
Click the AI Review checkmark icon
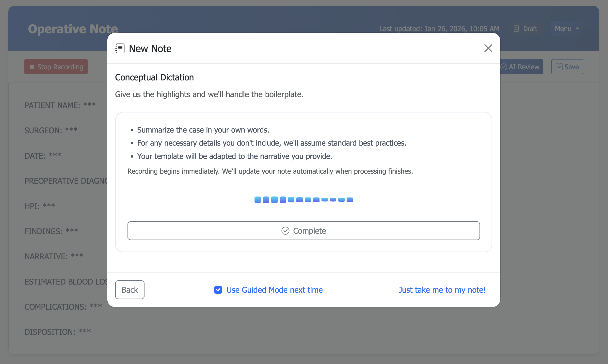pos(504,67)
